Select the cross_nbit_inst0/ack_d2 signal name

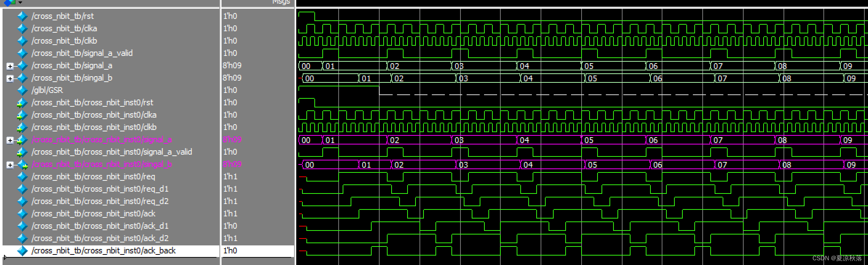[100, 238]
